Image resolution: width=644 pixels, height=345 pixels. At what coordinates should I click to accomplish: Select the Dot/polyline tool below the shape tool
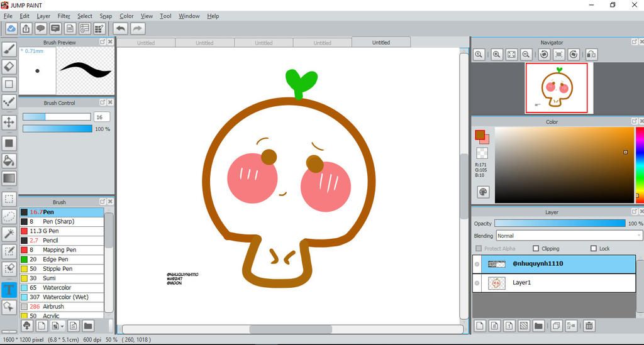9,101
